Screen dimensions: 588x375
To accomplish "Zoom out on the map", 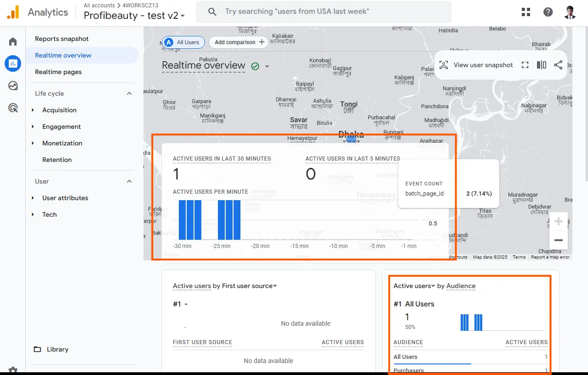I will point(559,240).
